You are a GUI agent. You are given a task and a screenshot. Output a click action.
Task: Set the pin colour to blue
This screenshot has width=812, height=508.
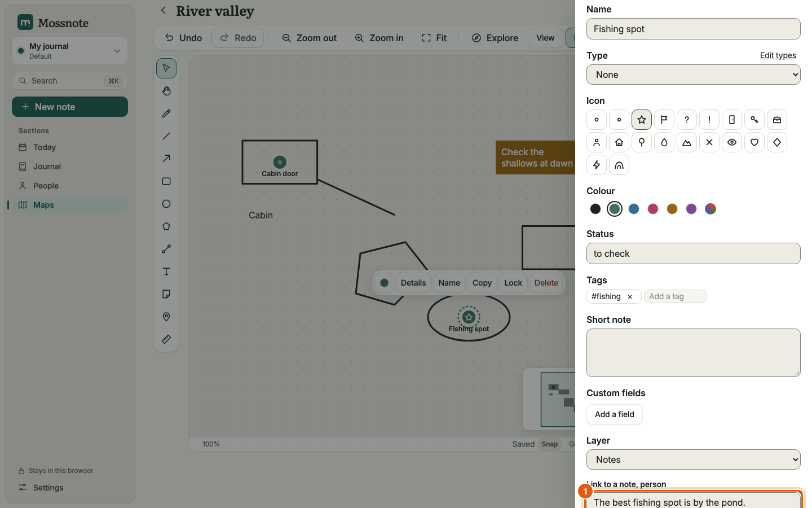tap(634, 209)
